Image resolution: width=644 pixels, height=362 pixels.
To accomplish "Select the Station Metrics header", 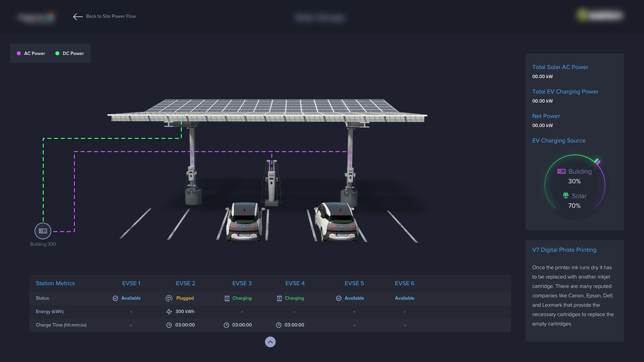I will pyautogui.click(x=55, y=283).
